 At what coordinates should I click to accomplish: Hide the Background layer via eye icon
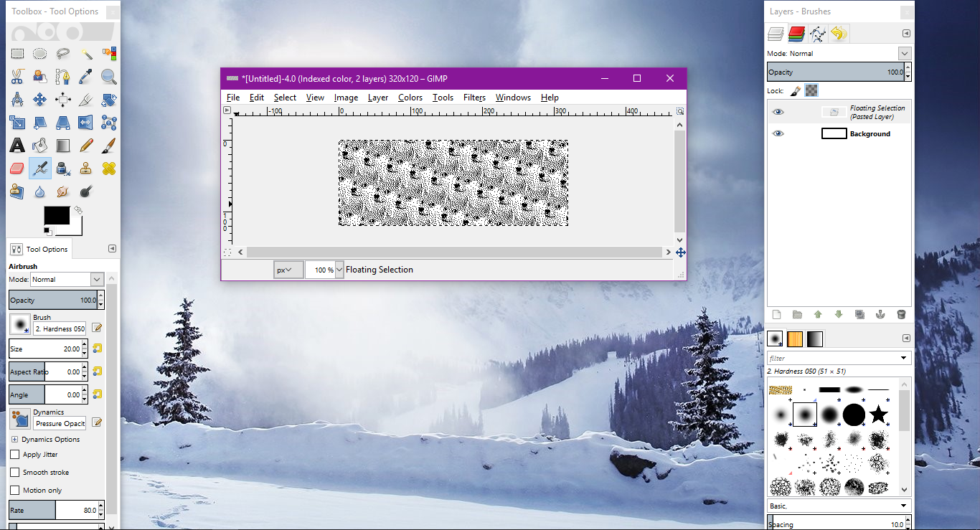pyautogui.click(x=778, y=134)
